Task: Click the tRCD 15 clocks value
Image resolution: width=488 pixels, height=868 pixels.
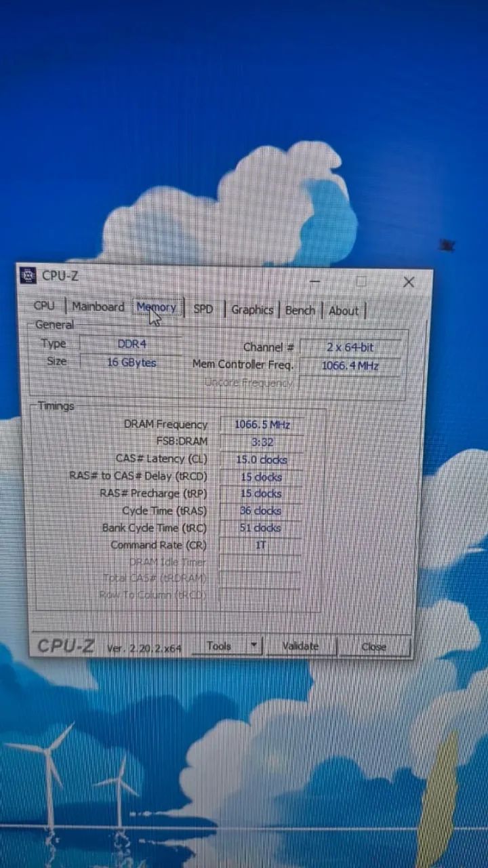Action: (261, 477)
